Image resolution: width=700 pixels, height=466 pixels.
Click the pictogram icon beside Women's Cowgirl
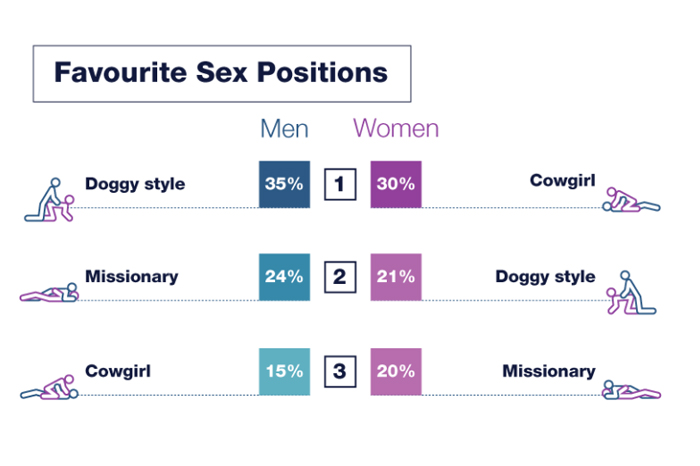(x=630, y=199)
